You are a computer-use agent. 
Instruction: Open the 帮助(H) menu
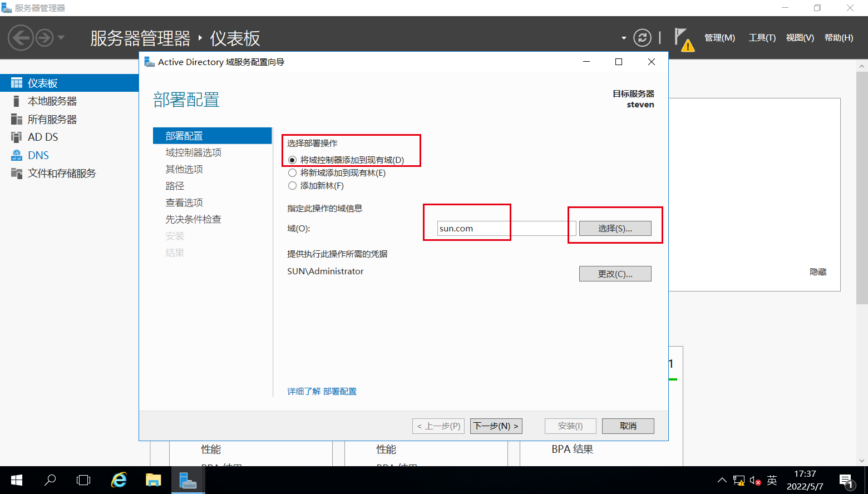click(x=839, y=38)
